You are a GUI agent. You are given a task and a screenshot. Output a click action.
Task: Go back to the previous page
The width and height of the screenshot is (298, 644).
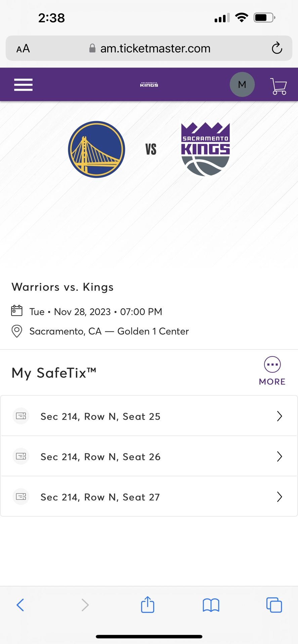click(20, 605)
